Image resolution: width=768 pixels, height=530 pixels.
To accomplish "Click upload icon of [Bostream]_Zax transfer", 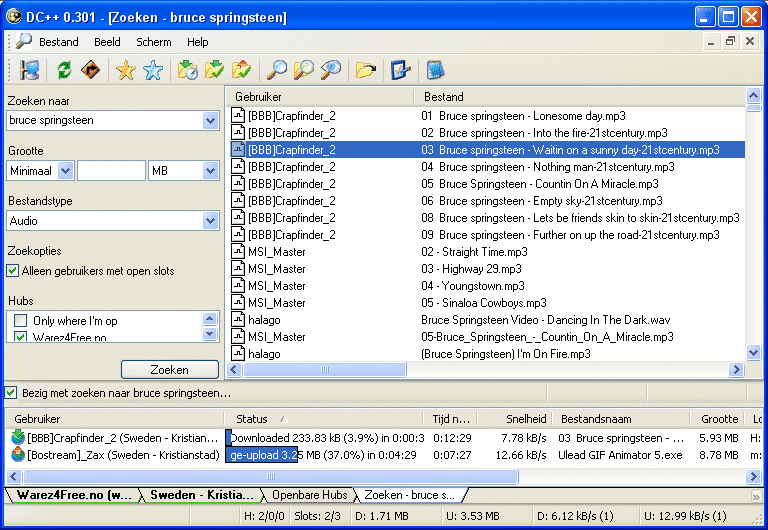I will click(18, 455).
